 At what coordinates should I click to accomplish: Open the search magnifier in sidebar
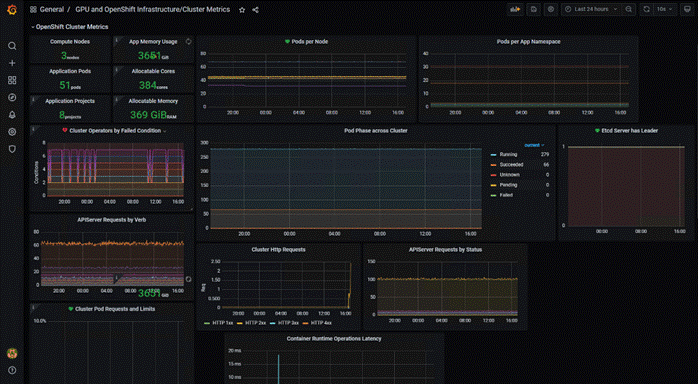(x=12, y=46)
